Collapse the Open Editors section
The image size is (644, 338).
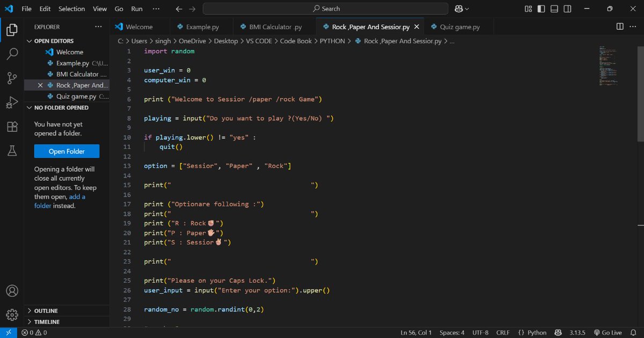pyautogui.click(x=67, y=41)
